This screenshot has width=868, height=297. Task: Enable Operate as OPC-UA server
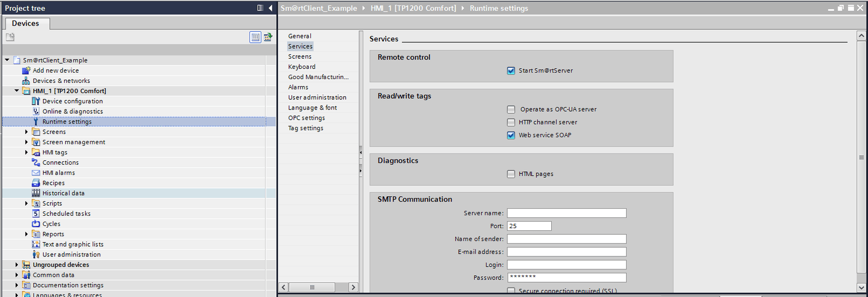(x=511, y=109)
